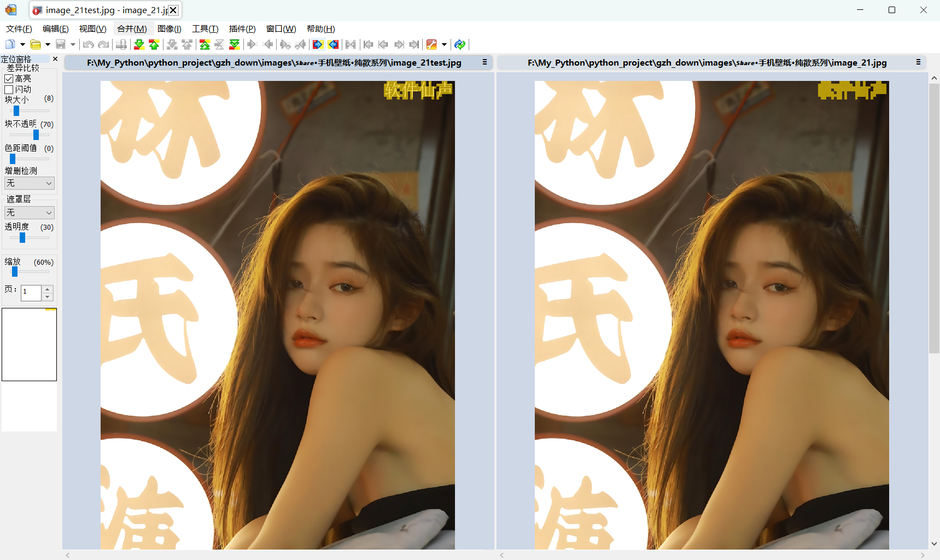940x560 pixels.
Task: Jump to previous difference up arrow
Action: [x=154, y=44]
